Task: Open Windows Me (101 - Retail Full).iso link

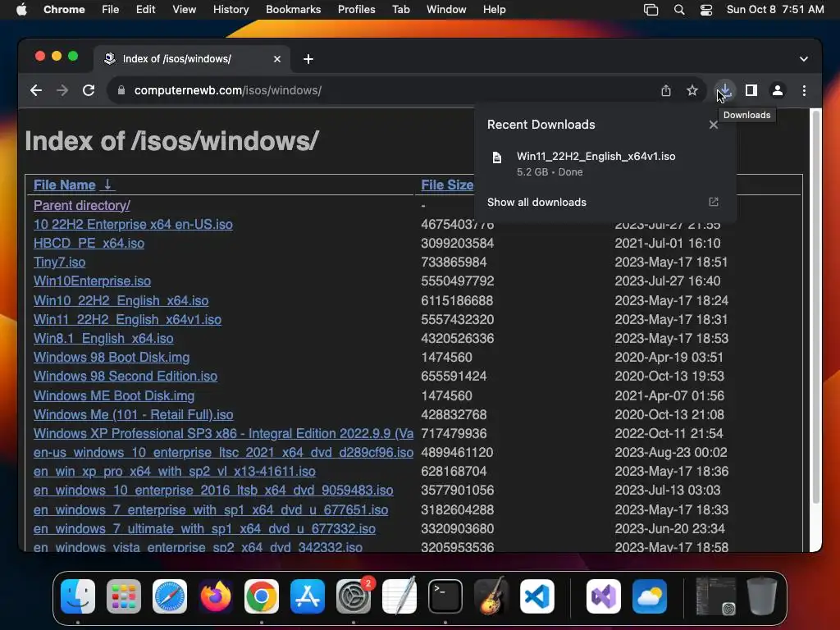Action: (x=134, y=414)
